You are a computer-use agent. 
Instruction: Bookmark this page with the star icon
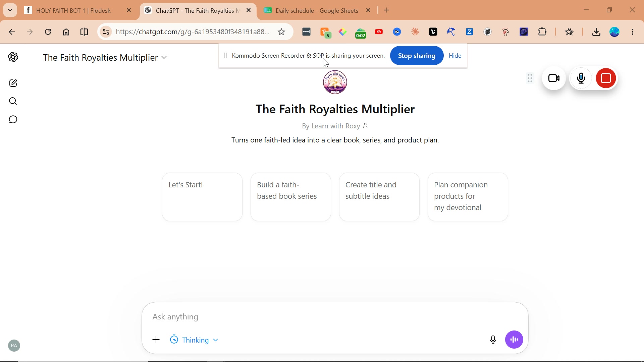(282, 32)
